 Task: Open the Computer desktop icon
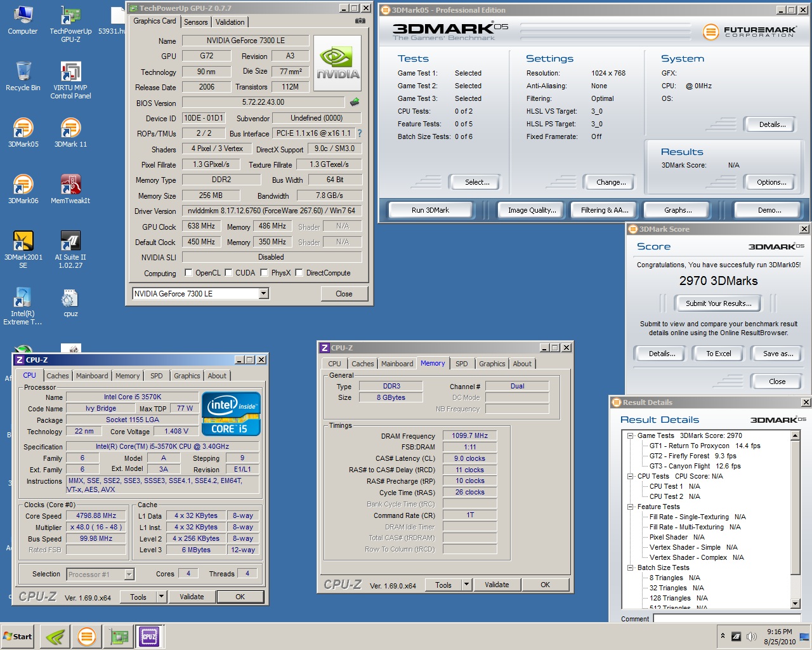[22, 20]
